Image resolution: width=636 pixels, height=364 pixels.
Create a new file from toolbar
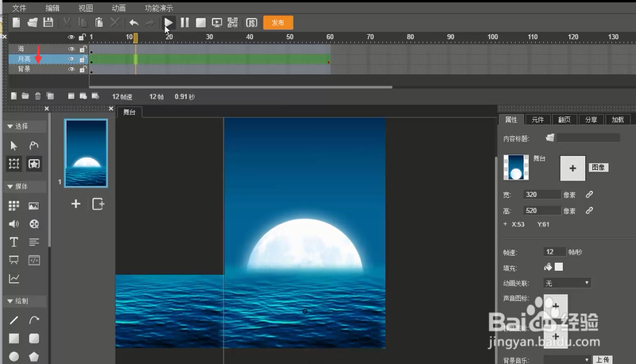[16, 23]
